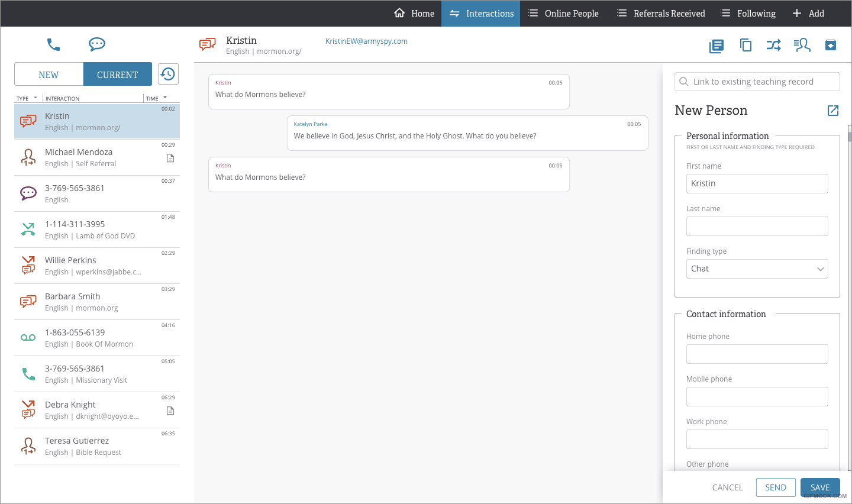Click missed call icon for 1-114-311-3995

(28, 230)
